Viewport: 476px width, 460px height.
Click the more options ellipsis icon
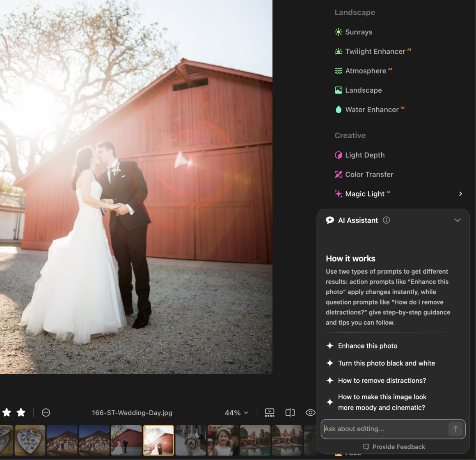[x=46, y=413]
